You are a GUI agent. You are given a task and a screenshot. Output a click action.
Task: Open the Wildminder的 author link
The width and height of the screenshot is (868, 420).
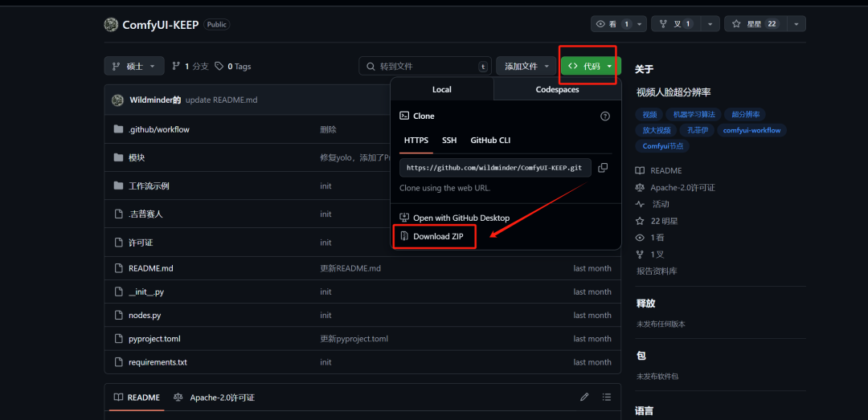point(155,100)
